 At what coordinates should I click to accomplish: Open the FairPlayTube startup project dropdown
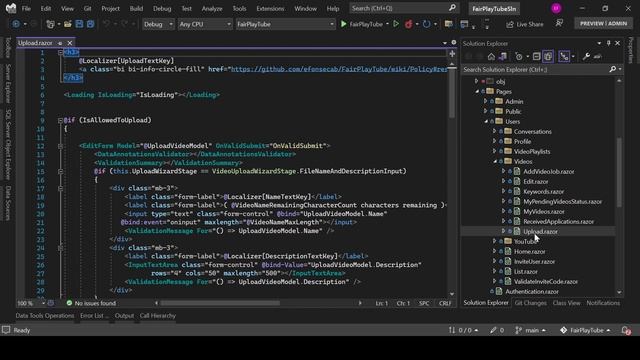[285, 24]
